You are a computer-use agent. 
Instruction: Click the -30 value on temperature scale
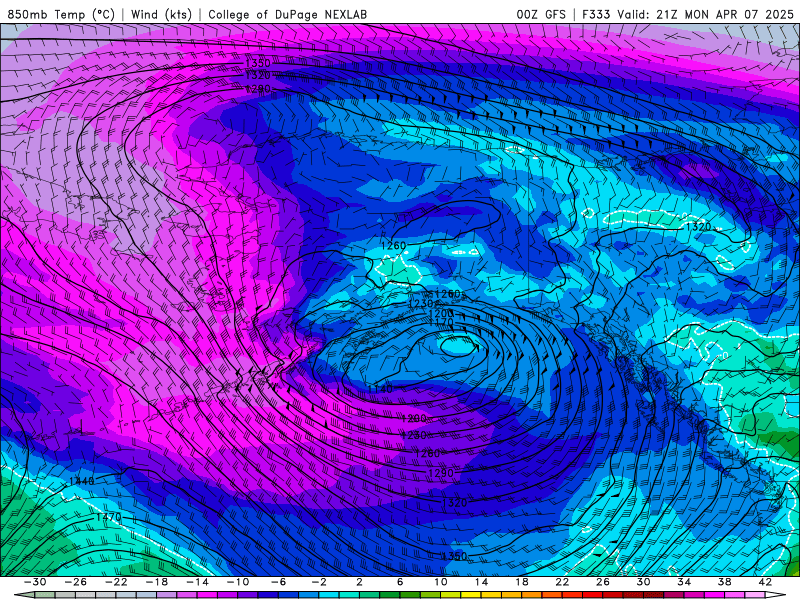pyautogui.click(x=35, y=582)
